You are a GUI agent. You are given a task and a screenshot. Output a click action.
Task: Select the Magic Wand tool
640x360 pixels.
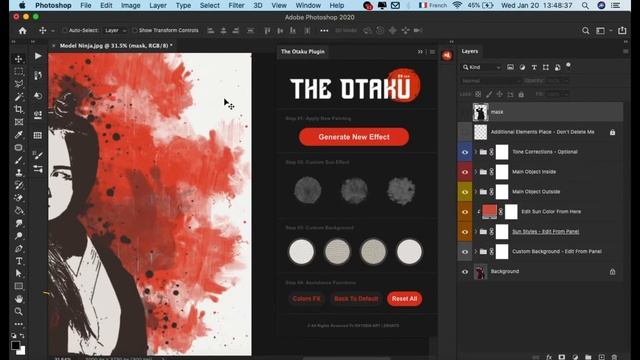18,97
